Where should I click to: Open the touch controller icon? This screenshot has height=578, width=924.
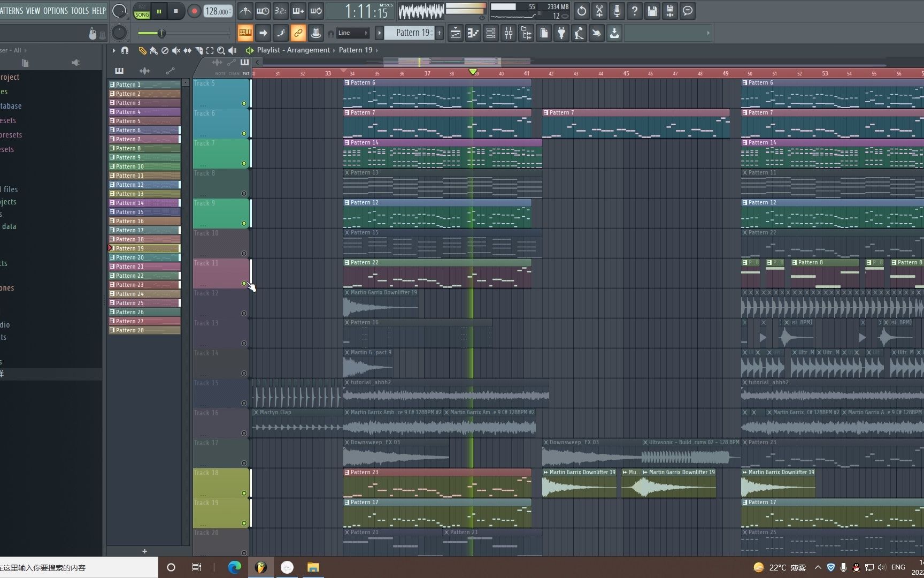tap(597, 33)
